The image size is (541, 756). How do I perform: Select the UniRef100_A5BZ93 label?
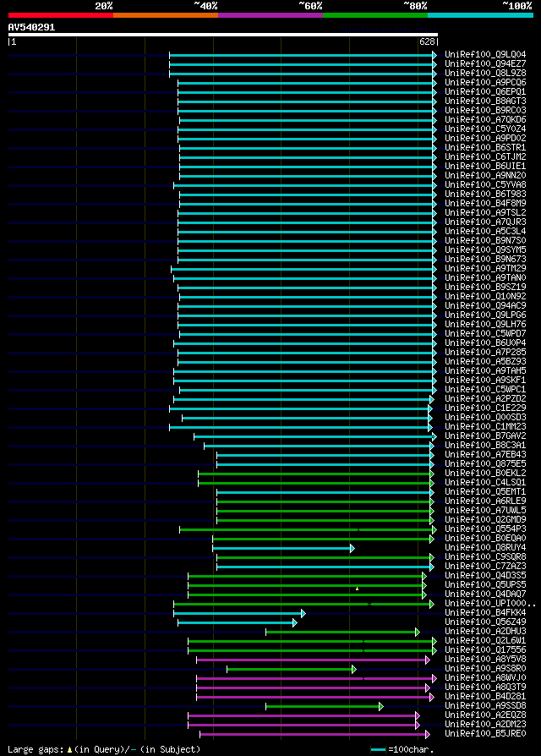coord(485,361)
